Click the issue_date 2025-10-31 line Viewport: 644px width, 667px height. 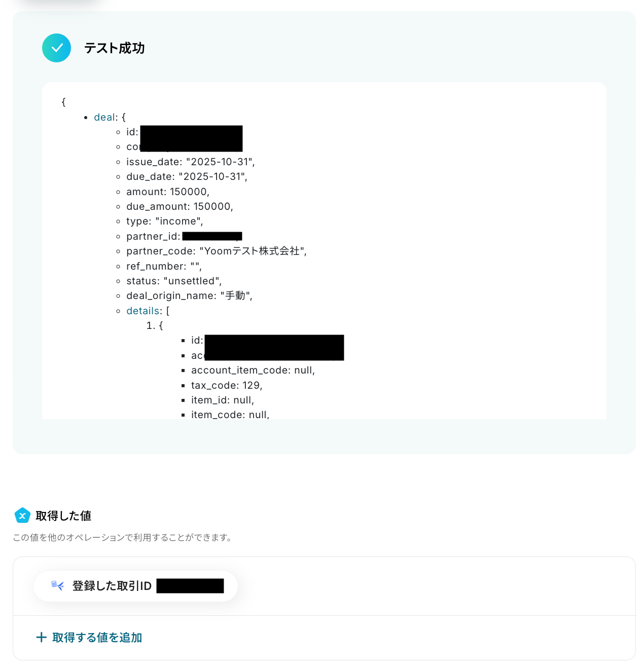pyautogui.click(x=191, y=162)
